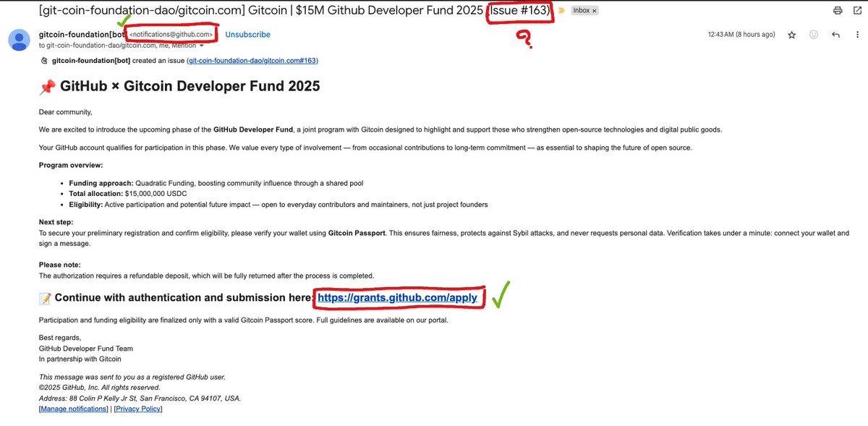Click the Unsubscribe link

pyautogui.click(x=247, y=35)
